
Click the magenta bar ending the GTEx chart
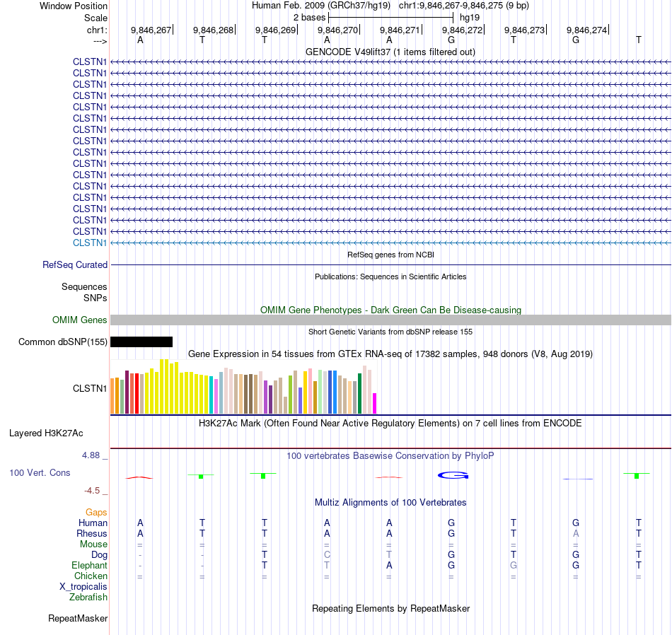coord(375,404)
